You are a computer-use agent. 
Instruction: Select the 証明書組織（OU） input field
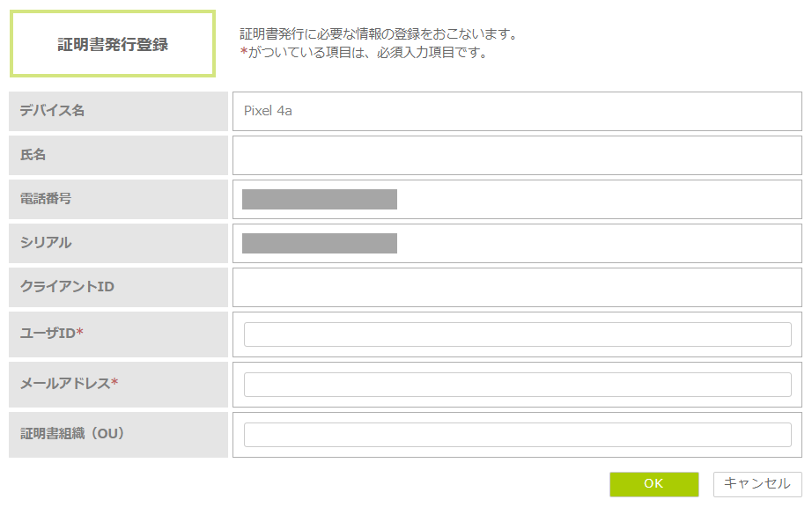coord(517,435)
